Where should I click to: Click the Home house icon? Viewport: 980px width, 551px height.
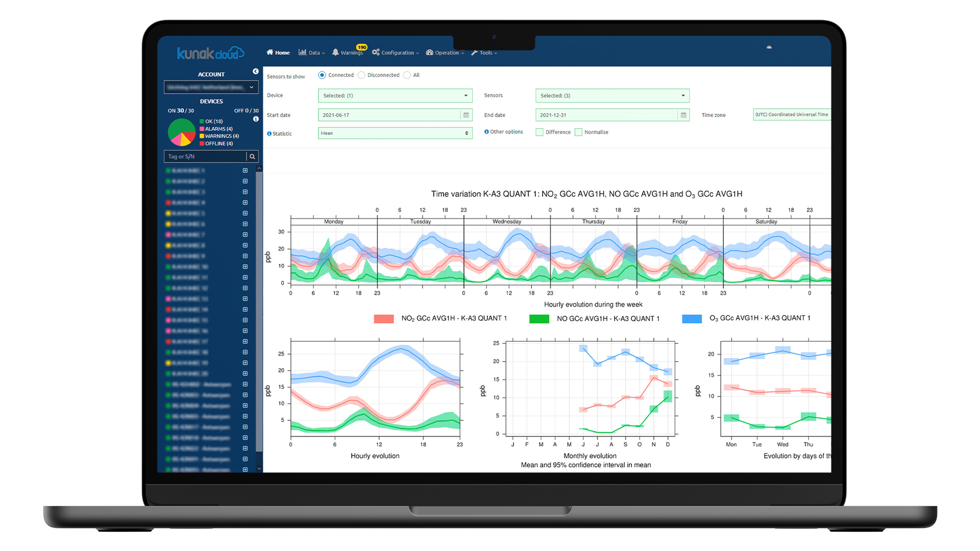269,52
